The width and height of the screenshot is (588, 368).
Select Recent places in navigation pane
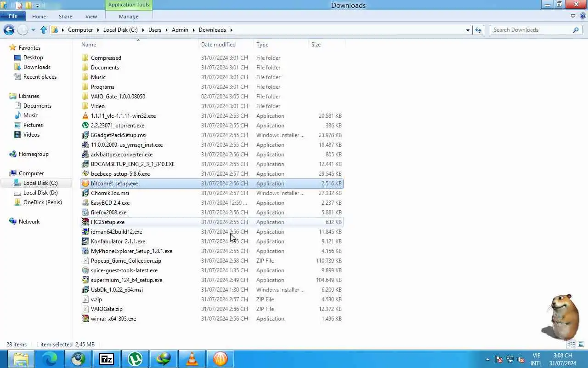[40, 77]
